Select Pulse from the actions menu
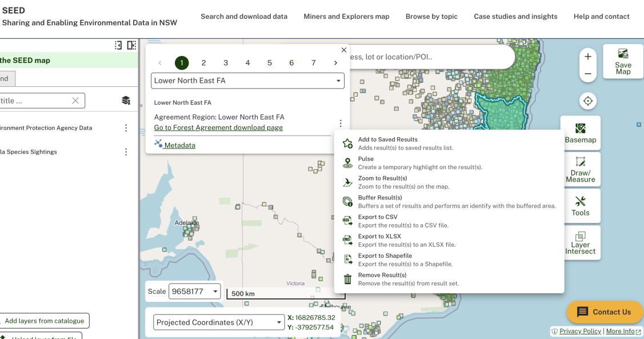The width and height of the screenshot is (644, 339). click(x=449, y=163)
